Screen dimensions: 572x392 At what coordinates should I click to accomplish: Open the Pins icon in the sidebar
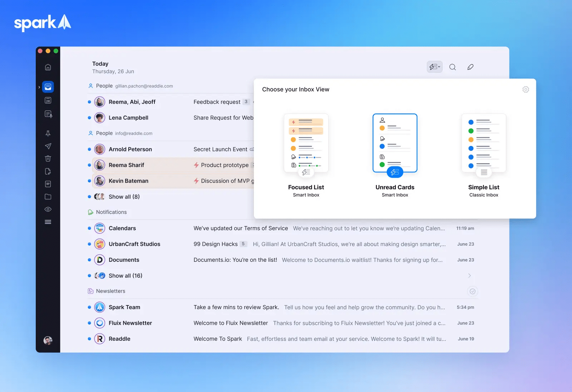[x=48, y=133]
